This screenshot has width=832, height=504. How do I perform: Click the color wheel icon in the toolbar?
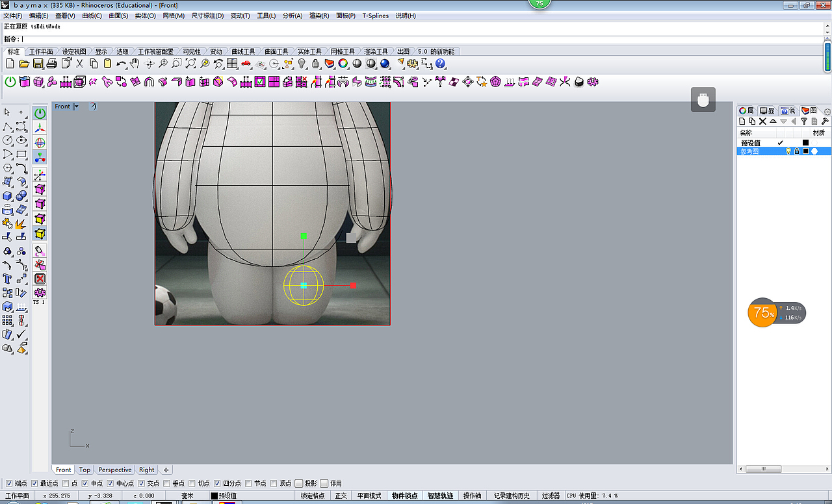pyautogui.click(x=343, y=64)
